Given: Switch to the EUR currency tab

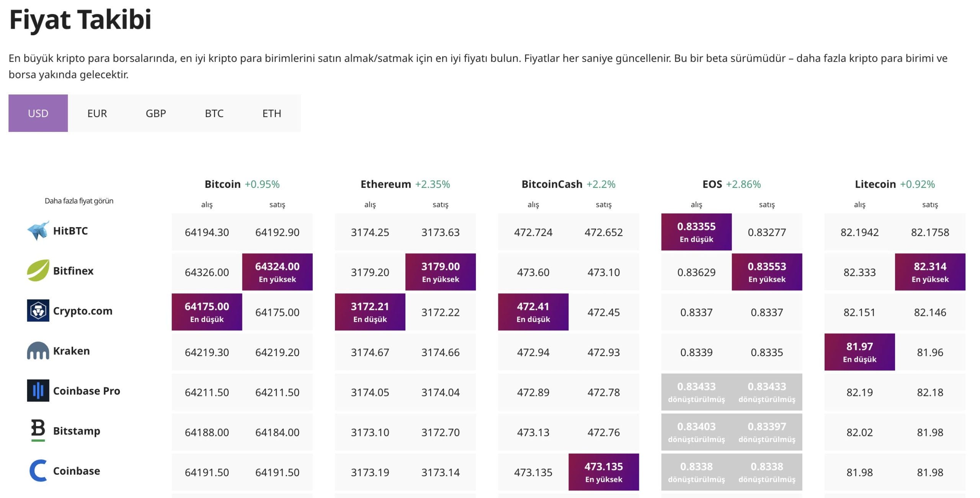Looking at the screenshot, I should tap(97, 113).
